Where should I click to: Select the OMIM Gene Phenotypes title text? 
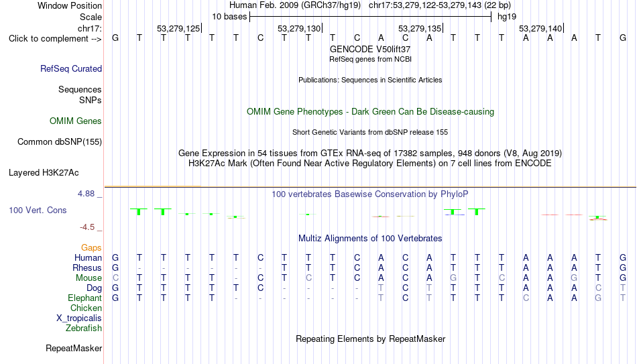(370, 112)
